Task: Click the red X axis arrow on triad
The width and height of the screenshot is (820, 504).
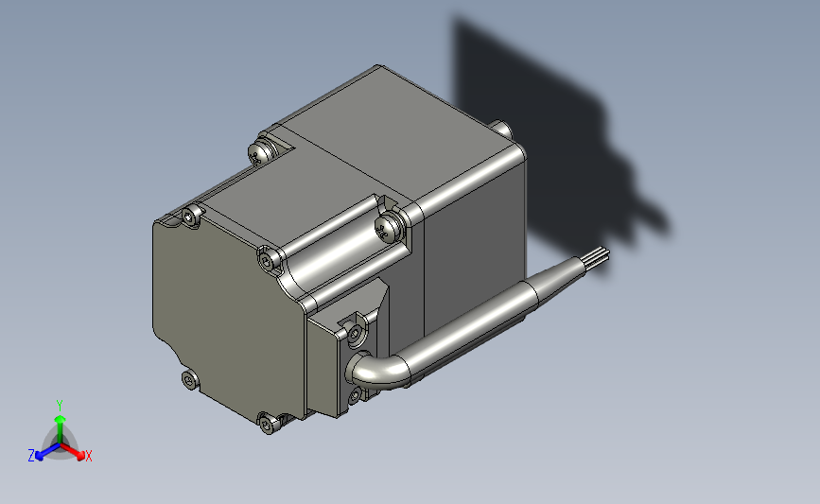Action: point(74,451)
